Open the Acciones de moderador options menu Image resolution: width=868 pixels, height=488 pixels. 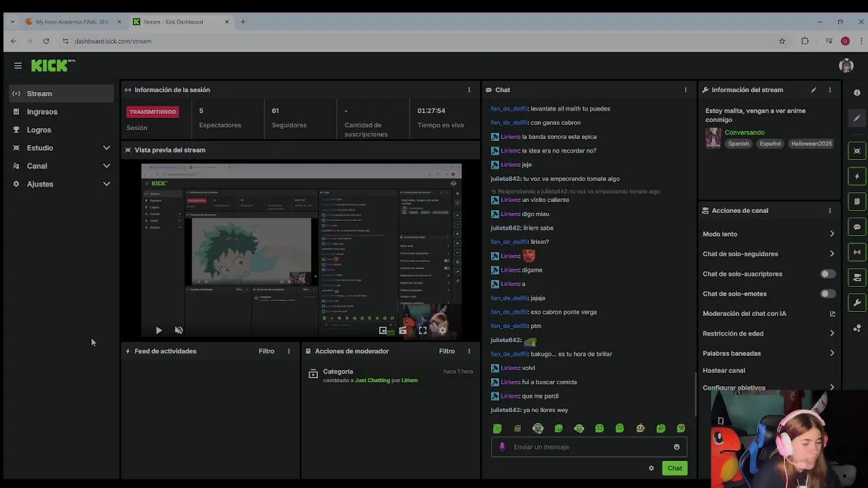click(x=469, y=351)
